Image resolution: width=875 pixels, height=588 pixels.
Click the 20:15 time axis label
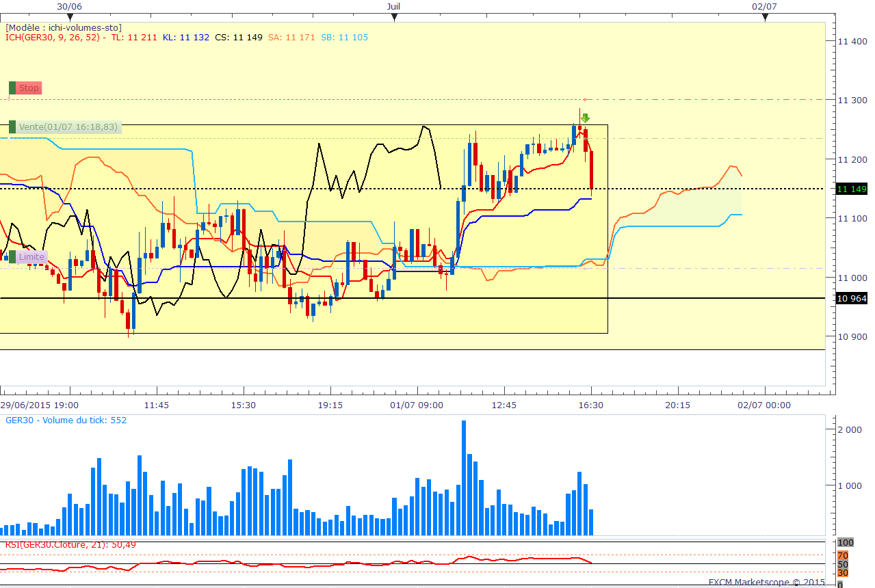coord(677,405)
